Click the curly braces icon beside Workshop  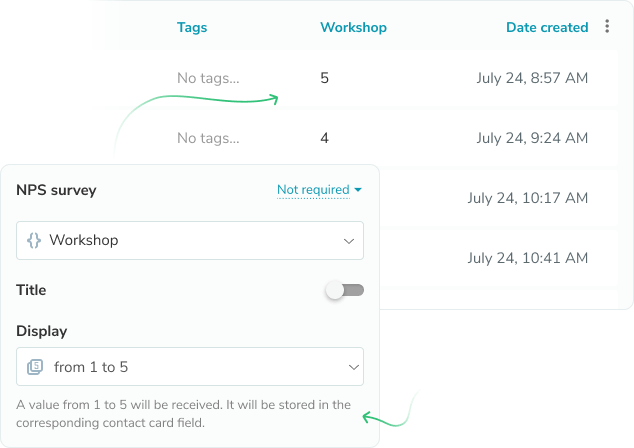[x=34, y=241]
